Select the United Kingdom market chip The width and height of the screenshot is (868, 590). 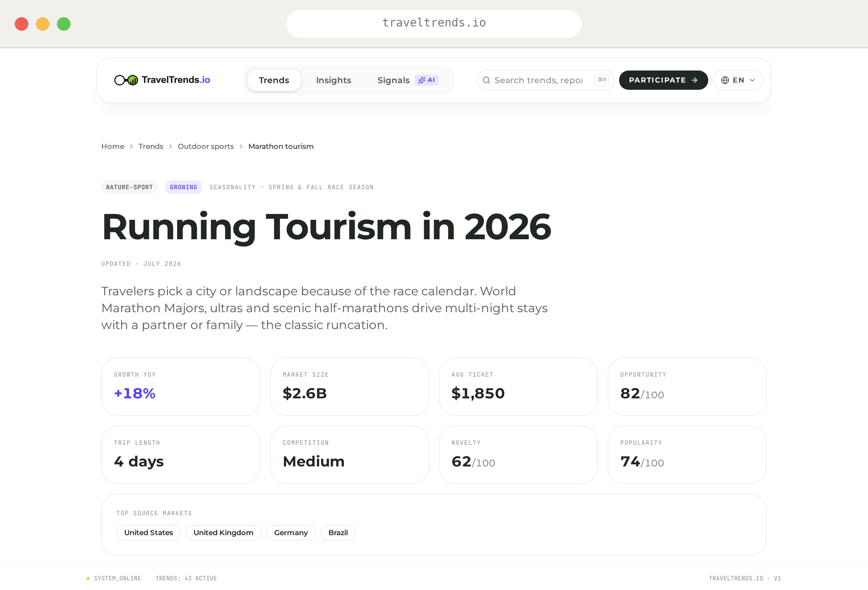point(223,532)
